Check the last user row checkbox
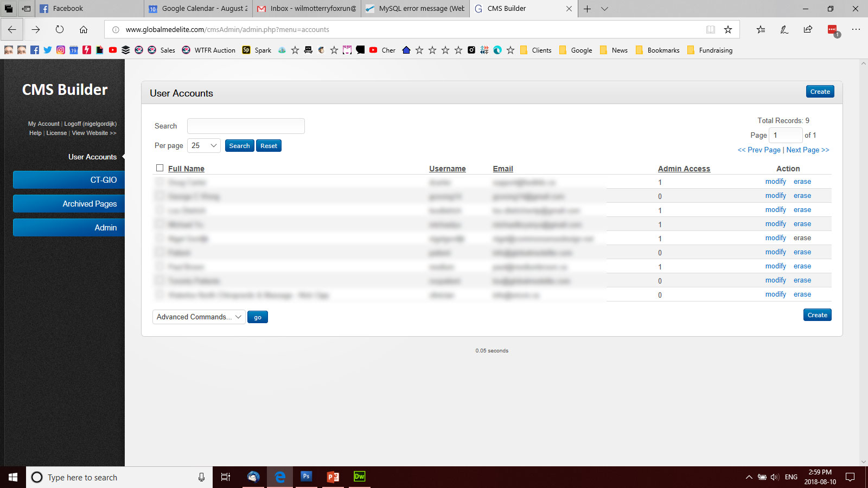This screenshot has width=868, height=488. (x=159, y=294)
